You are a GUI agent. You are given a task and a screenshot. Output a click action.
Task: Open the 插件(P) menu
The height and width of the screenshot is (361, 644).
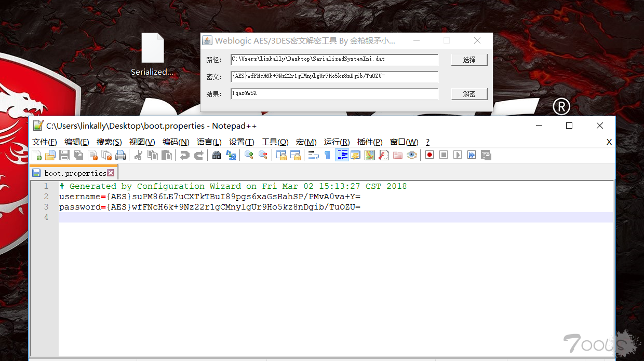coord(370,142)
